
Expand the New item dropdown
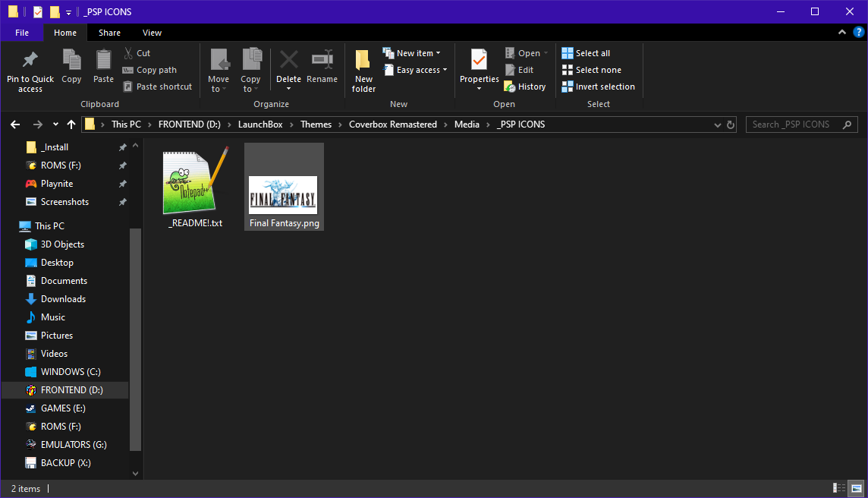click(x=412, y=53)
